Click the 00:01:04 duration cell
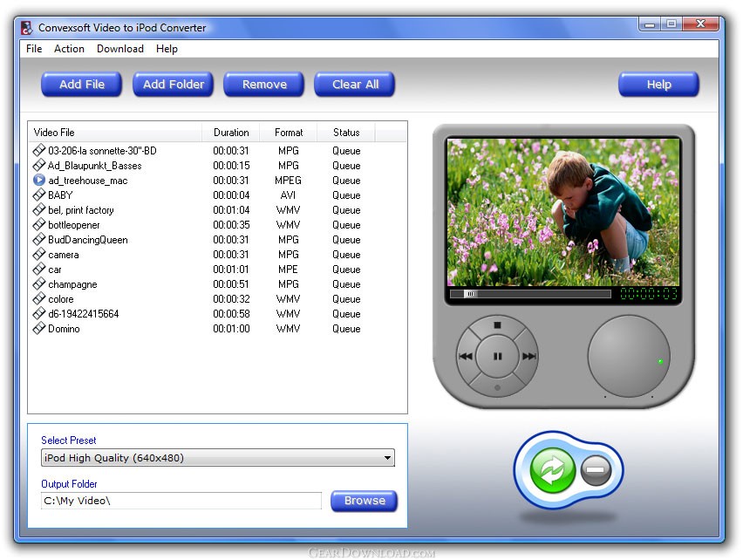743x560 pixels. 231,210
